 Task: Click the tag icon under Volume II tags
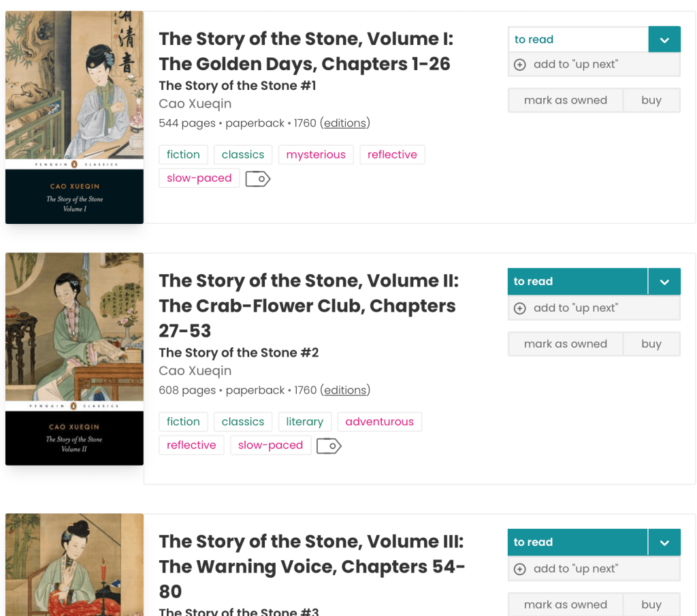pos(329,446)
